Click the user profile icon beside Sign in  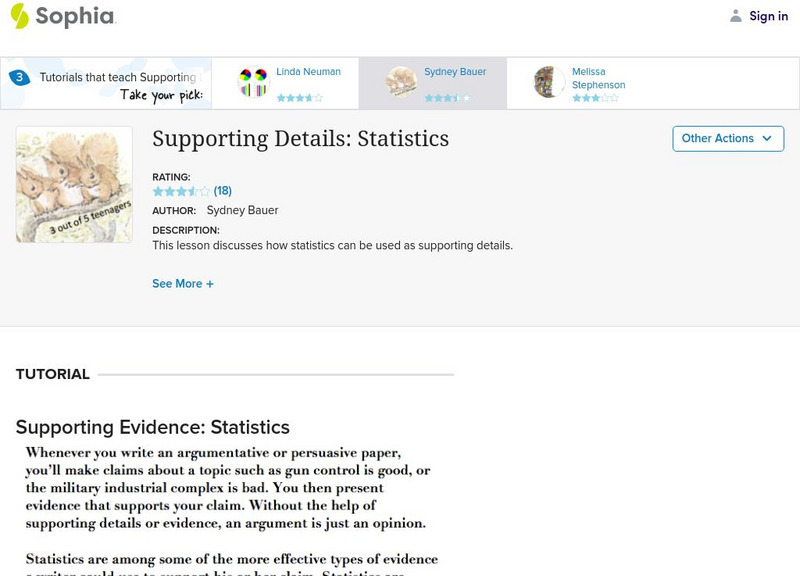(x=736, y=16)
